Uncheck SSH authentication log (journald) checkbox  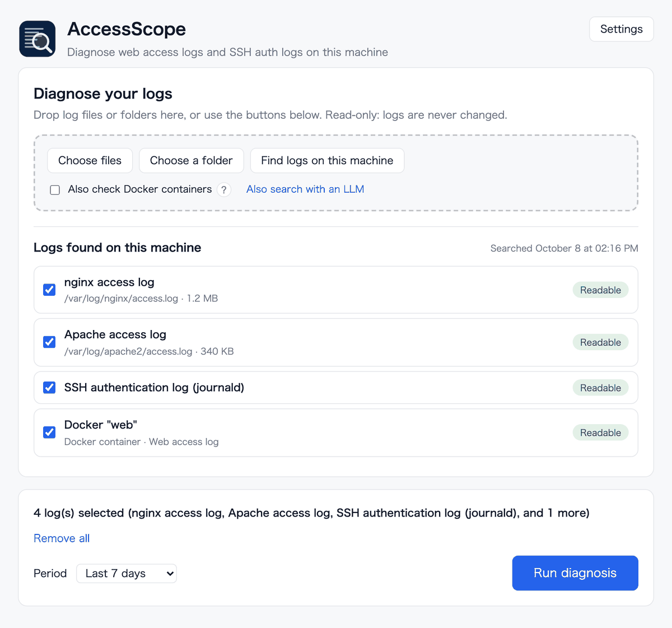49,388
